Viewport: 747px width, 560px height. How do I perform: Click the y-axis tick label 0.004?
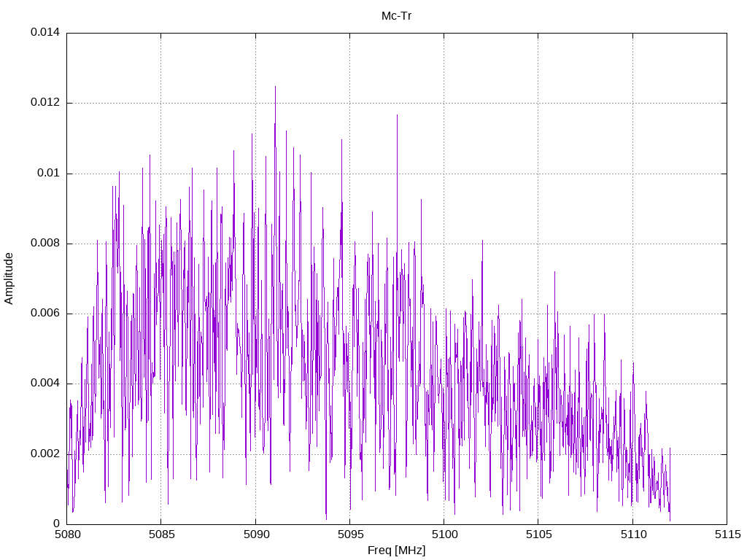click(x=45, y=384)
